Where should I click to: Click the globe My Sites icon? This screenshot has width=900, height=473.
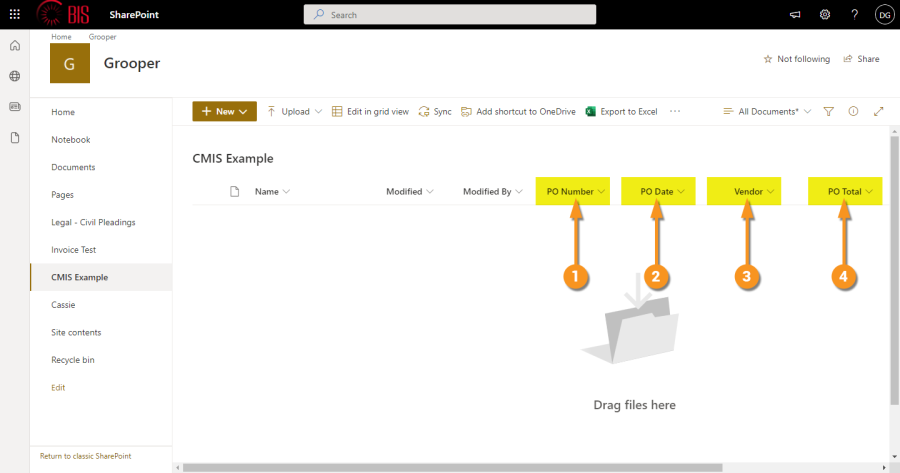point(15,76)
